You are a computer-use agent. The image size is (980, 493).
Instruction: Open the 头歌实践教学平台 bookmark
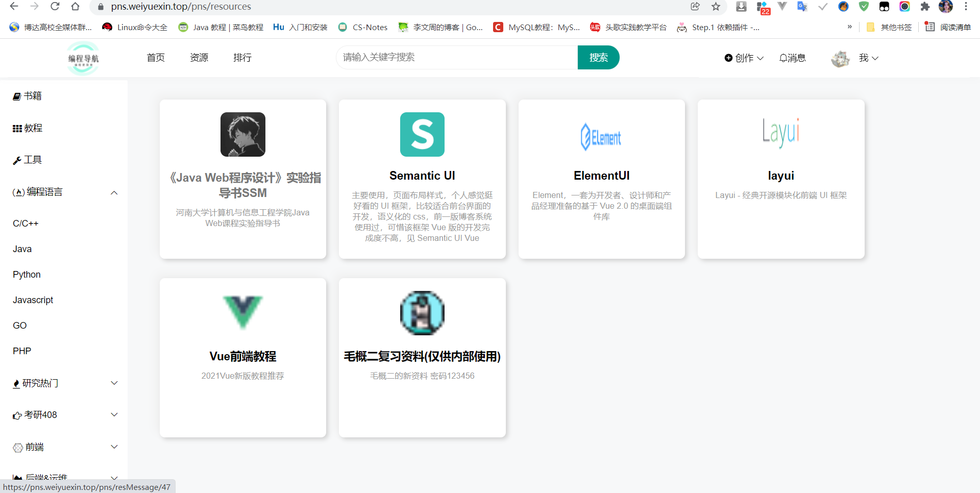[x=628, y=27]
